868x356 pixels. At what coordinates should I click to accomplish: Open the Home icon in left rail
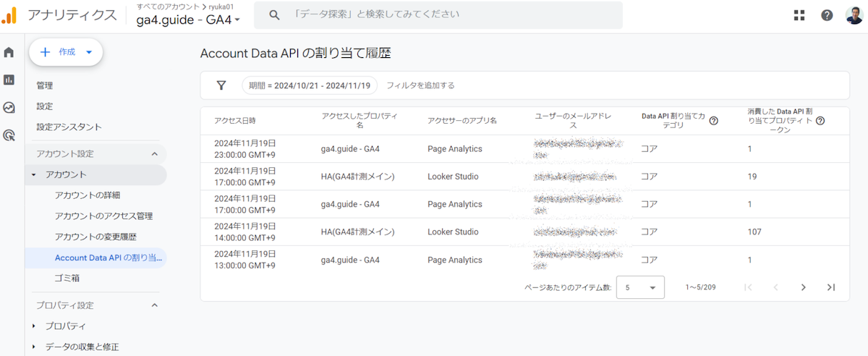coord(9,52)
